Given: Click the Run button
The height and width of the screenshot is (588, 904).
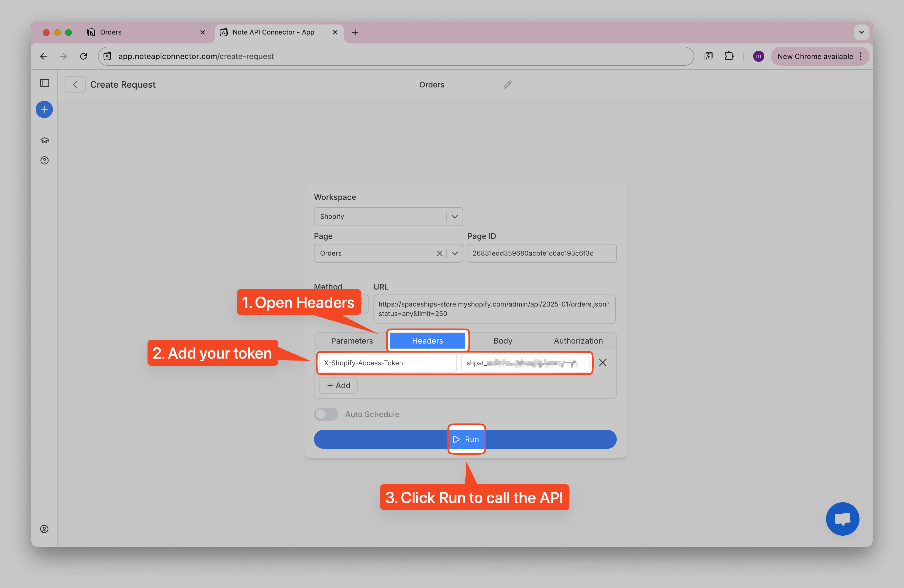Looking at the screenshot, I should pos(466,439).
